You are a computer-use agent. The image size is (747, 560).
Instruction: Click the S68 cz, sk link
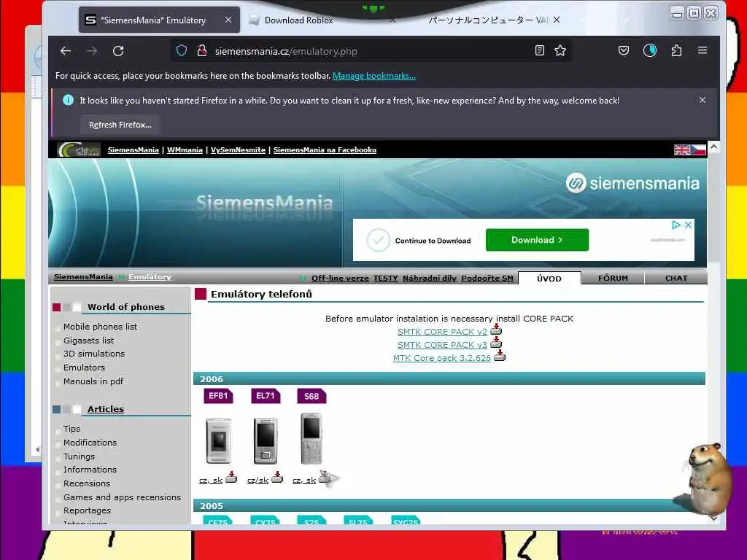coord(304,480)
